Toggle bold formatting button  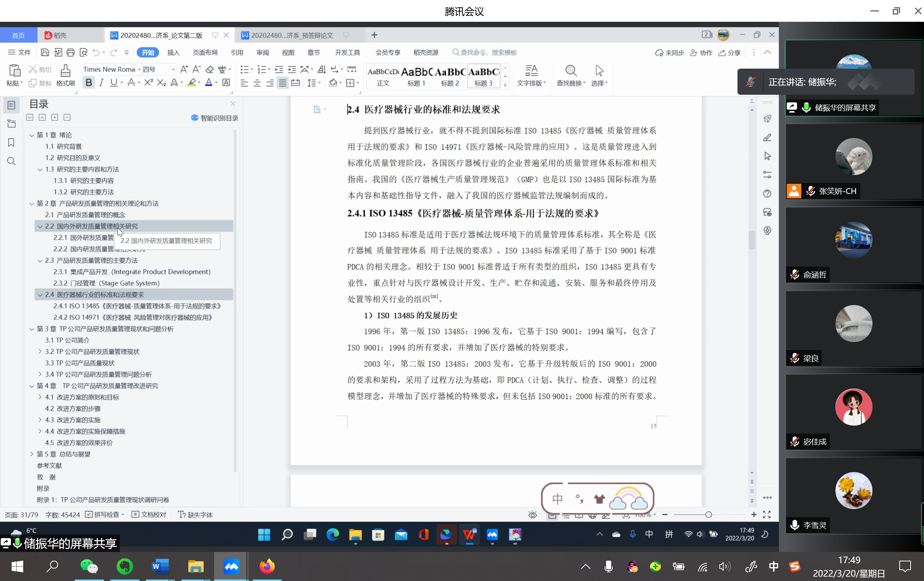tap(89, 82)
